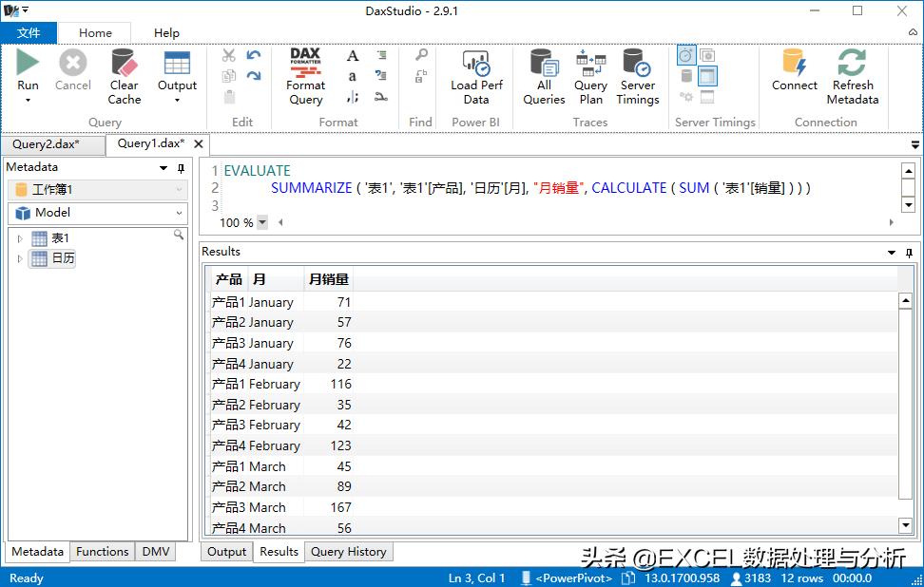The height and width of the screenshot is (587, 924).
Task: Redo the last undone edit
Action: [x=254, y=75]
